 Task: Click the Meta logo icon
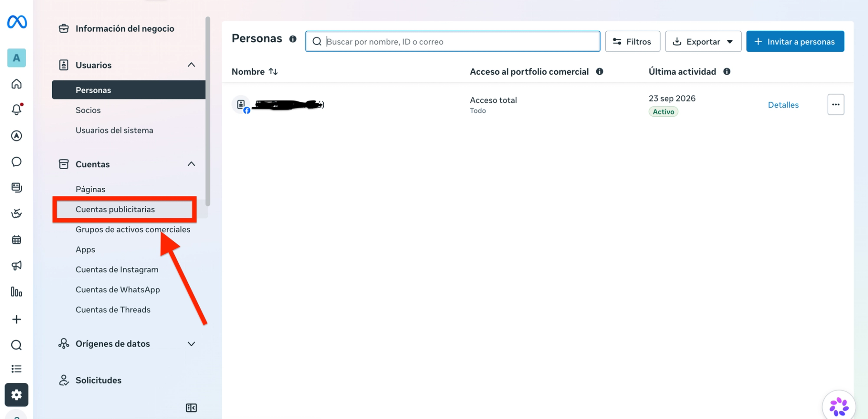click(x=17, y=22)
